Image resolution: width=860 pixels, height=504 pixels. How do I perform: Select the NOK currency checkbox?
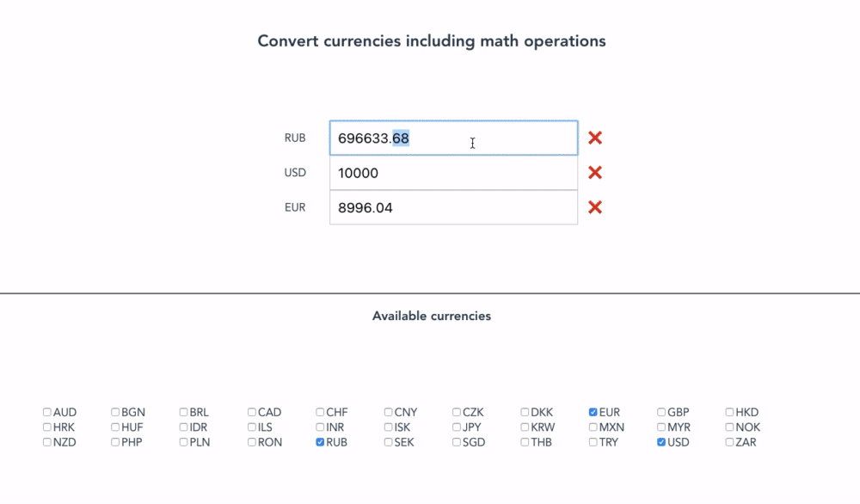[x=728, y=427]
